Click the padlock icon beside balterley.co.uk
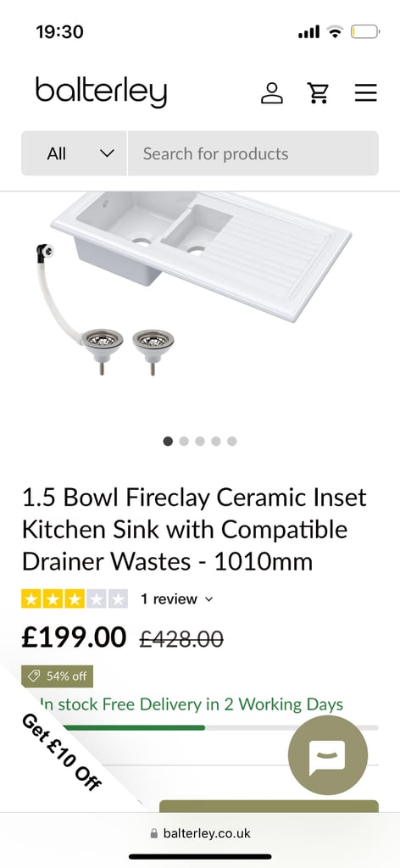400x868 pixels. tap(153, 833)
